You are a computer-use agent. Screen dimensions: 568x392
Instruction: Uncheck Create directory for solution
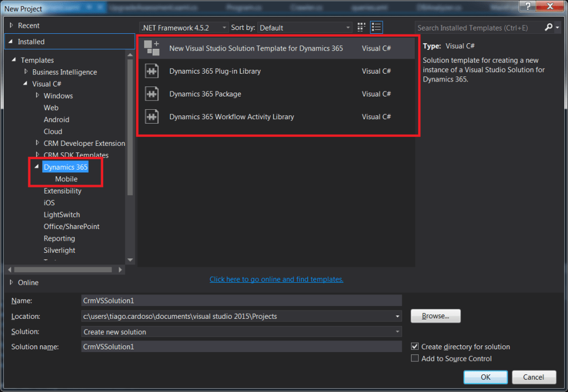click(414, 347)
